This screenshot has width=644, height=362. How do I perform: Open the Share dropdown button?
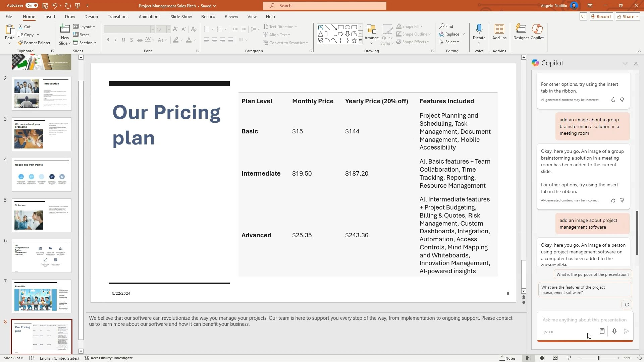(628, 16)
